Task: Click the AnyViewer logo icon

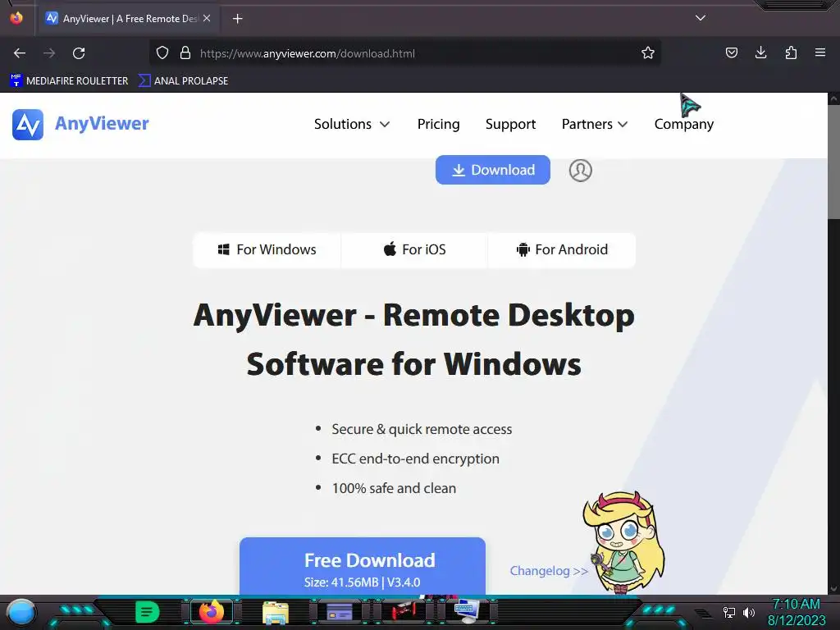Action: pos(28,125)
